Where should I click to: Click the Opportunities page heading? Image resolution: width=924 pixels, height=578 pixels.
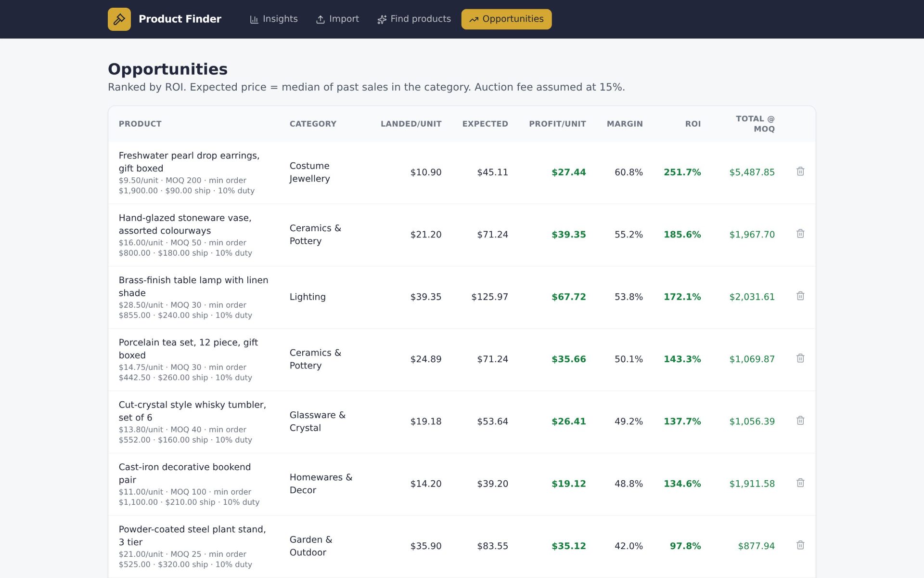(x=167, y=69)
